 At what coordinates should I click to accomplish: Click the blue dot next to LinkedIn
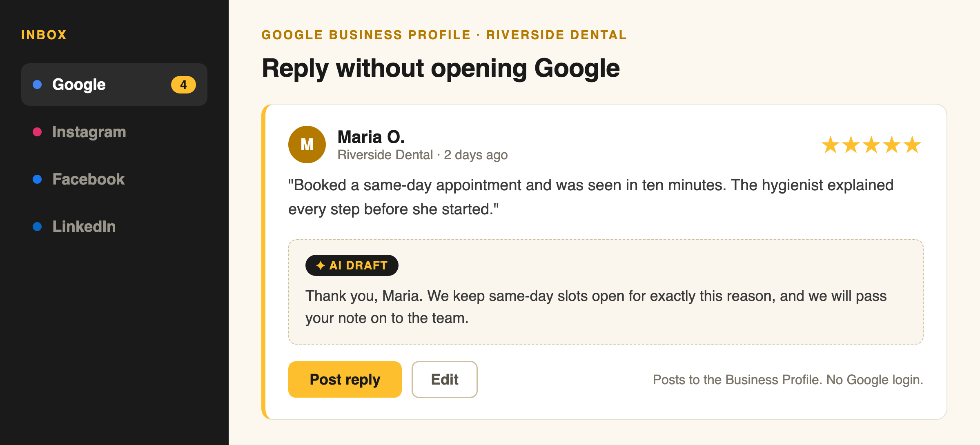(x=37, y=227)
